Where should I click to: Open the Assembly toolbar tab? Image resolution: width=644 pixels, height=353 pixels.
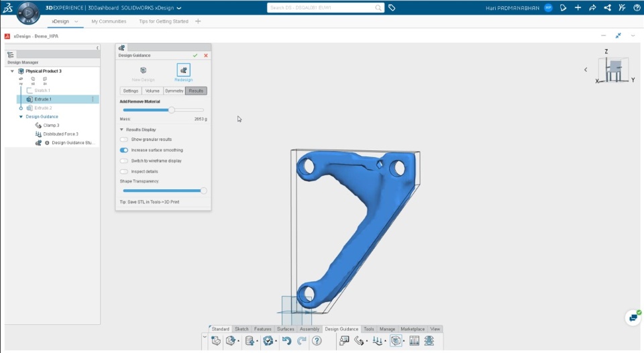coord(309,329)
